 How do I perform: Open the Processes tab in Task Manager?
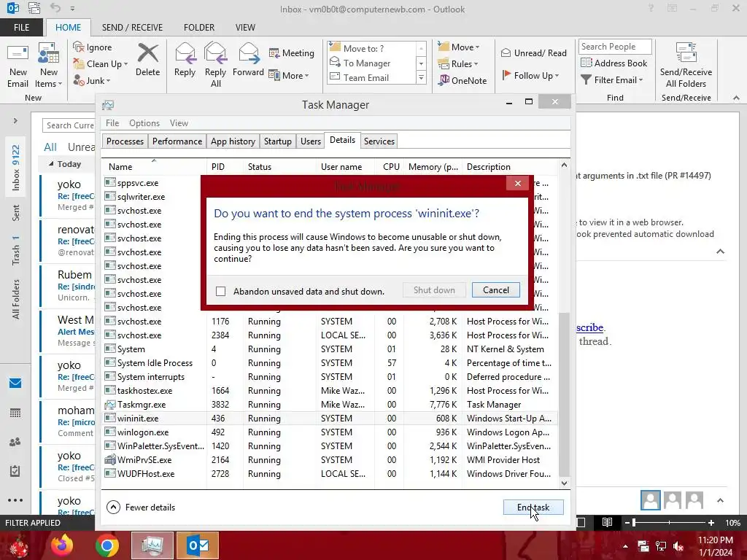tap(125, 141)
